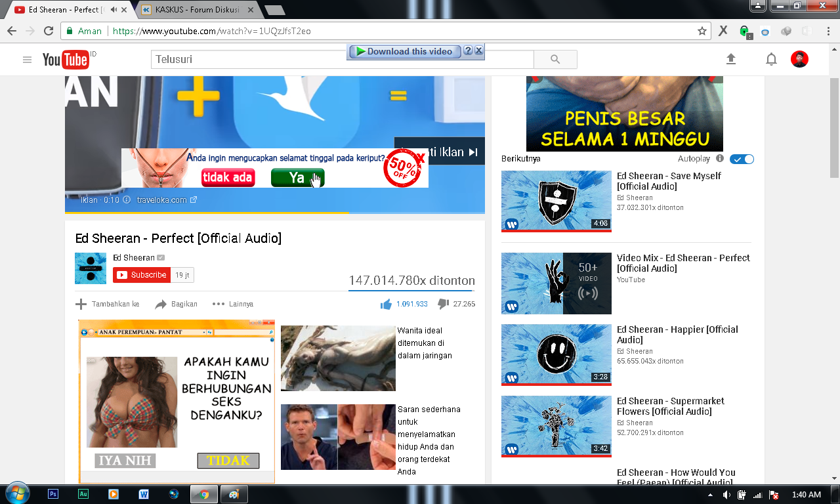This screenshot has width=840, height=504.
Task: Click the red tidak ada button
Action: (x=228, y=178)
